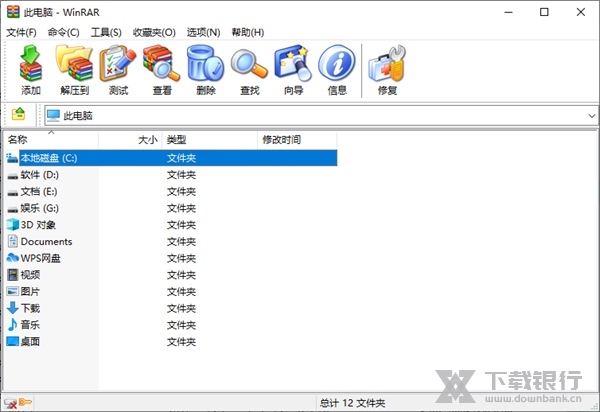Click the 下载 arrow icon
The image size is (600, 412).
tap(13, 308)
